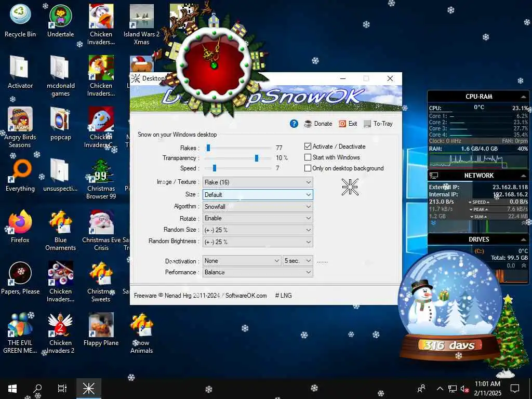532x399 pixels.
Task: Open the Size dropdown showing Default
Action: click(258, 194)
